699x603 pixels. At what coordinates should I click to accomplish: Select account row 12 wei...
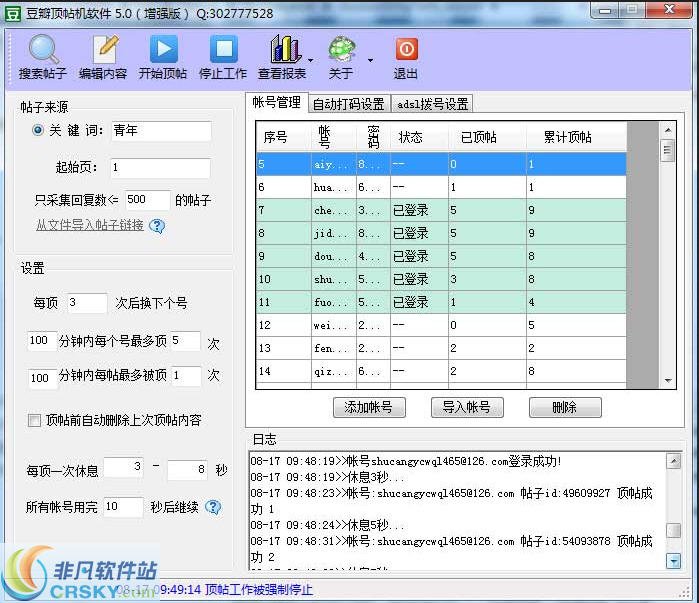(441, 325)
